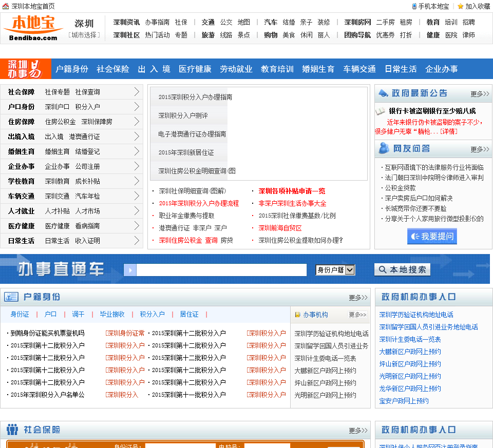Open the [详情] link in bank card notice

pyautogui.click(x=449, y=131)
